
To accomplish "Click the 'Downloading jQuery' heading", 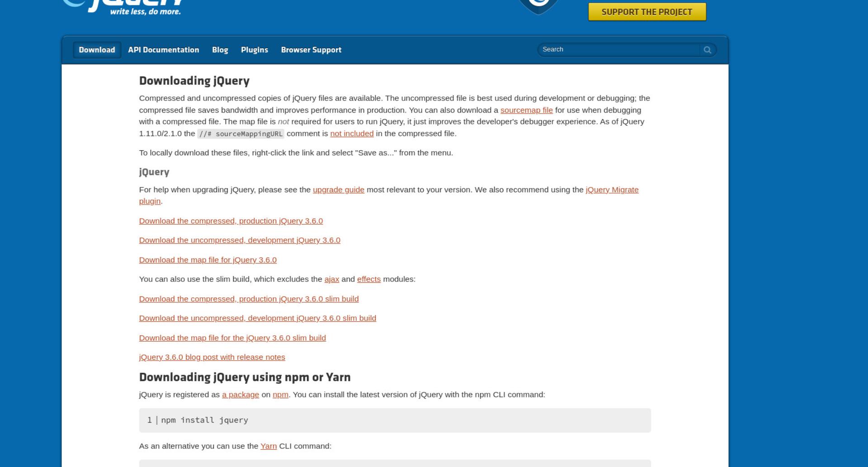I will point(194,81).
